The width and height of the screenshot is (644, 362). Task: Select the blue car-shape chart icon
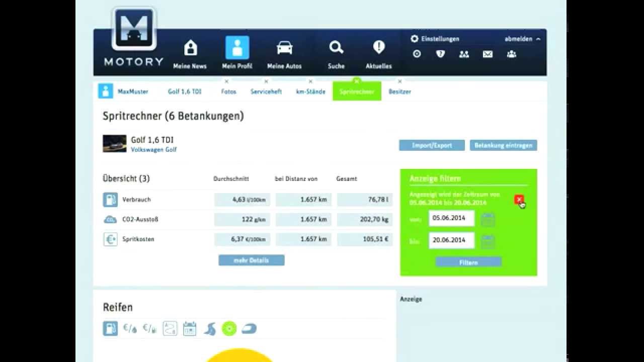(x=249, y=329)
